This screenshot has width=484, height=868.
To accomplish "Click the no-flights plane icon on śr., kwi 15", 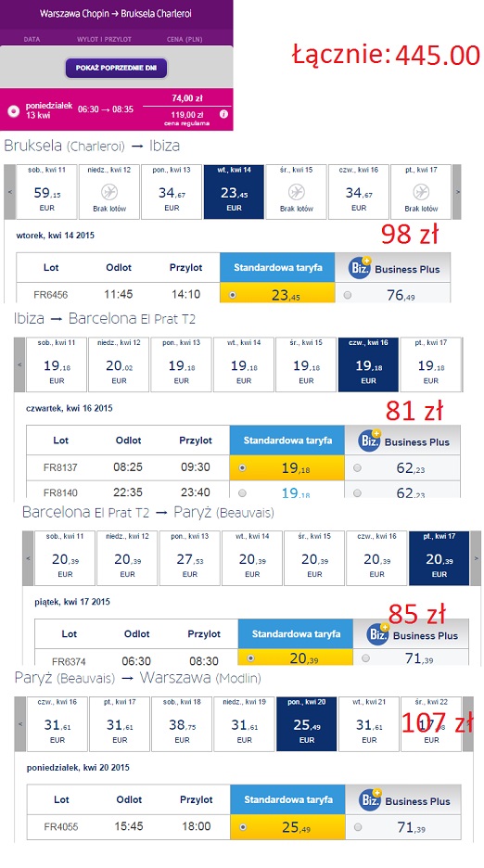I will 297,192.
